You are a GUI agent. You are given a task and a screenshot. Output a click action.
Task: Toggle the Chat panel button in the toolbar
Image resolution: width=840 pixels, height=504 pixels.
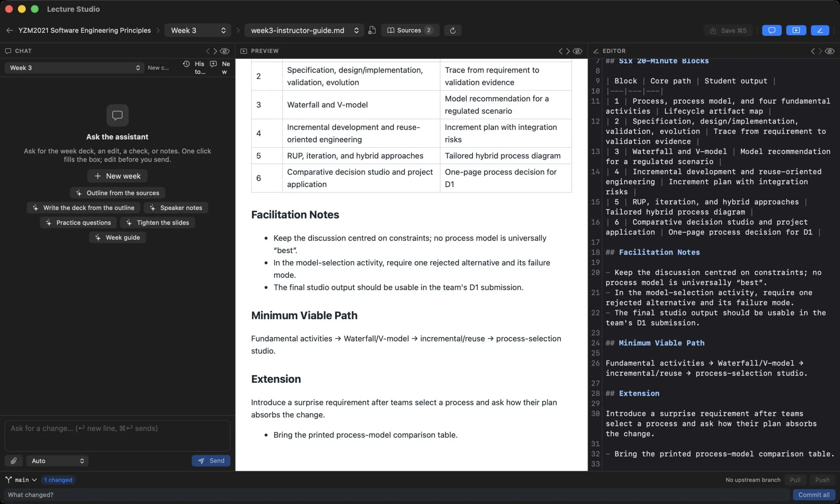point(772,30)
